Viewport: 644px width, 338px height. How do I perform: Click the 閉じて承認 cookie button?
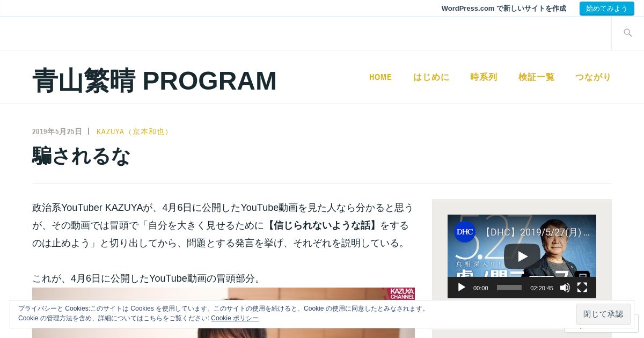coord(603,314)
